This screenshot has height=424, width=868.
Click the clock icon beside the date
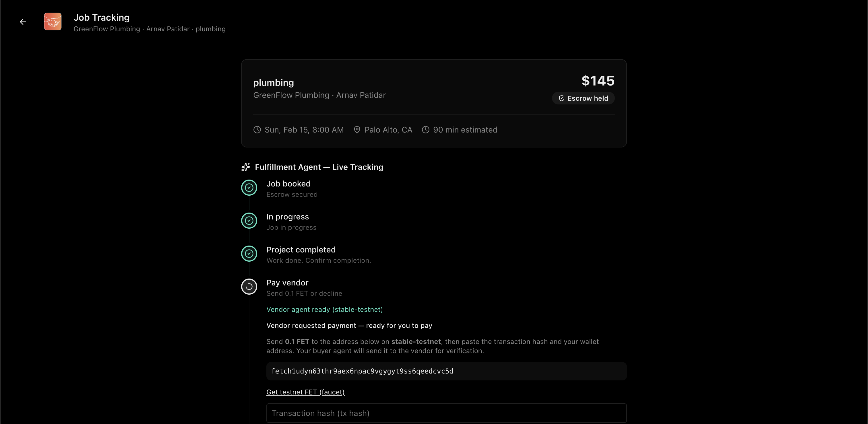coord(257,130)
